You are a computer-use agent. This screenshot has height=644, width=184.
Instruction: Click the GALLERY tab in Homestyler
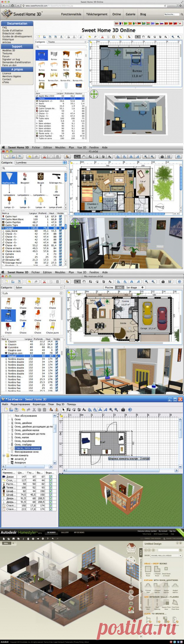65,533
